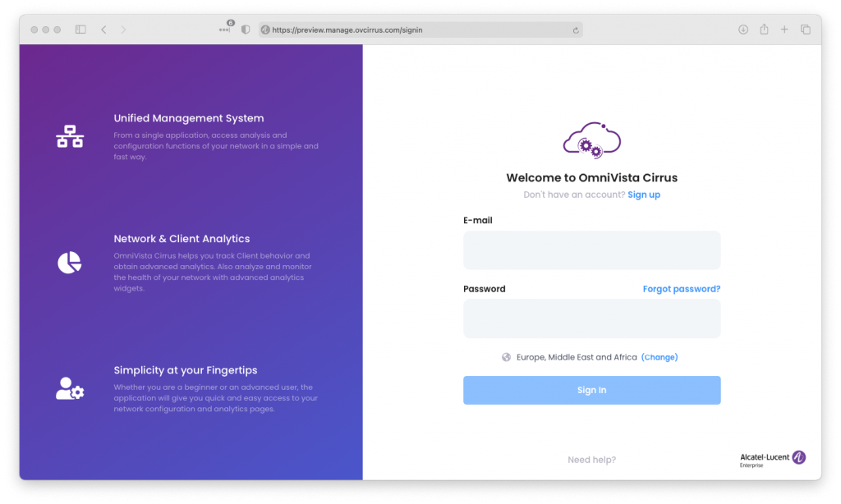The height and width of the screenshot is (504, 841).
Task: Open a new tab with plus button
Action: [x=784, y=30]
